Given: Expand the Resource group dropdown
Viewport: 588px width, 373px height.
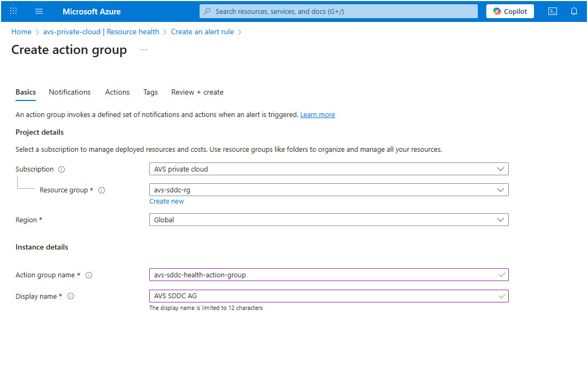Looking at the screenshot, I should 329,190.
